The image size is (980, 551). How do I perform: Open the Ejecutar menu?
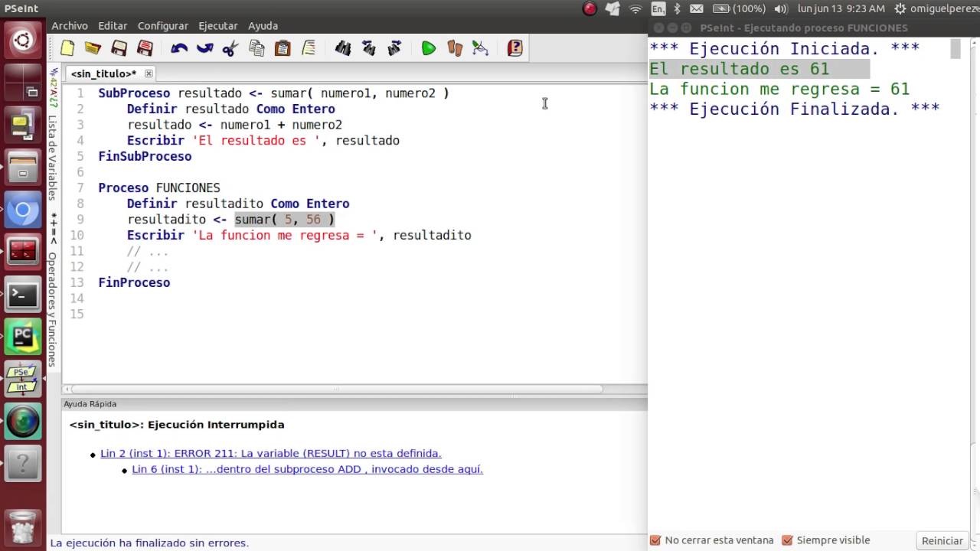[218, 26]
